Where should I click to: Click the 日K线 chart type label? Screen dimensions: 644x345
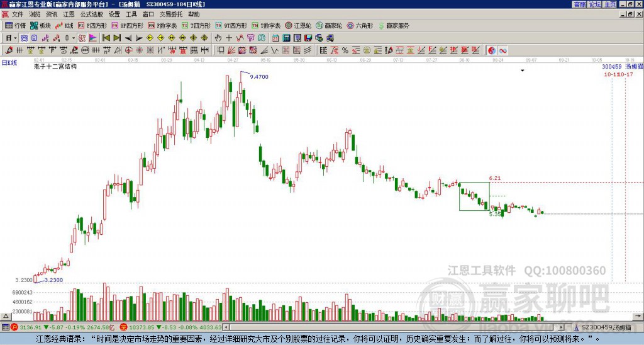pos(9,63)
